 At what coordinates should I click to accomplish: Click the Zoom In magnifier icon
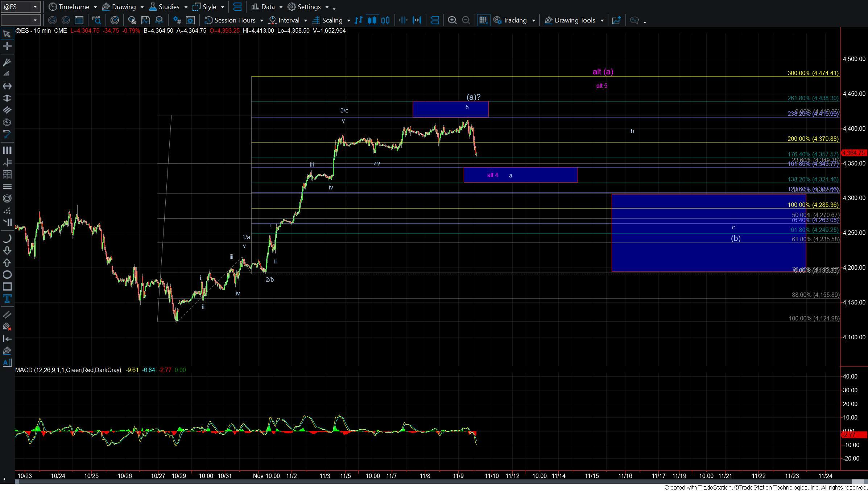pos(452,20)
